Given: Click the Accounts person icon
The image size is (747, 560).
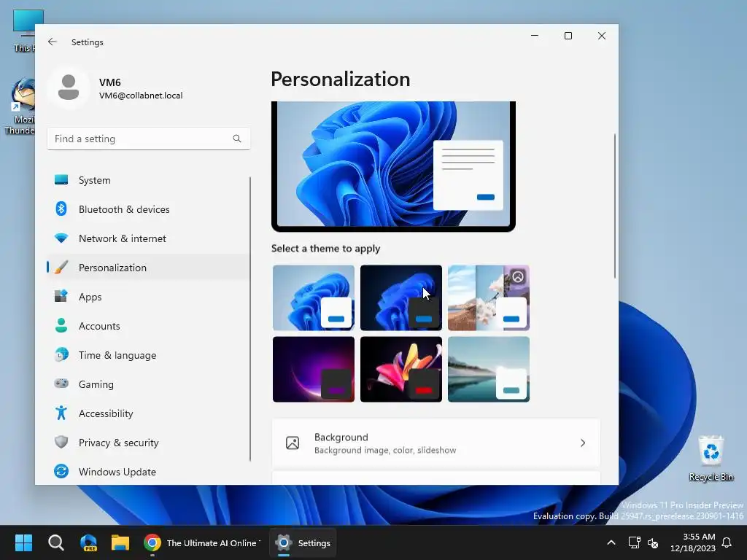Looking at the screenshot, I should (61, 326).
